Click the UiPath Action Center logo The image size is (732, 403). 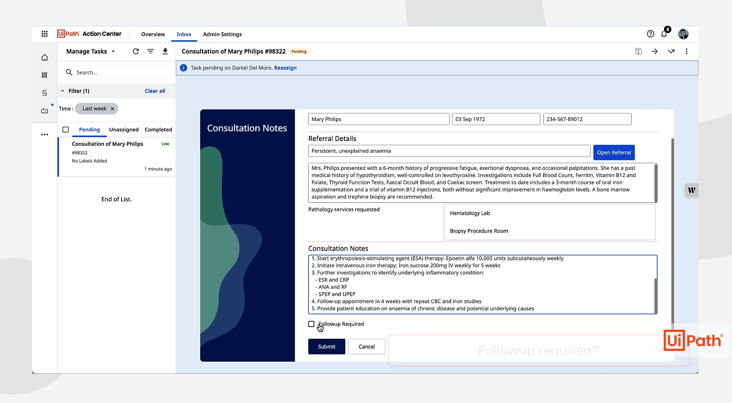[x=89, y=34]
